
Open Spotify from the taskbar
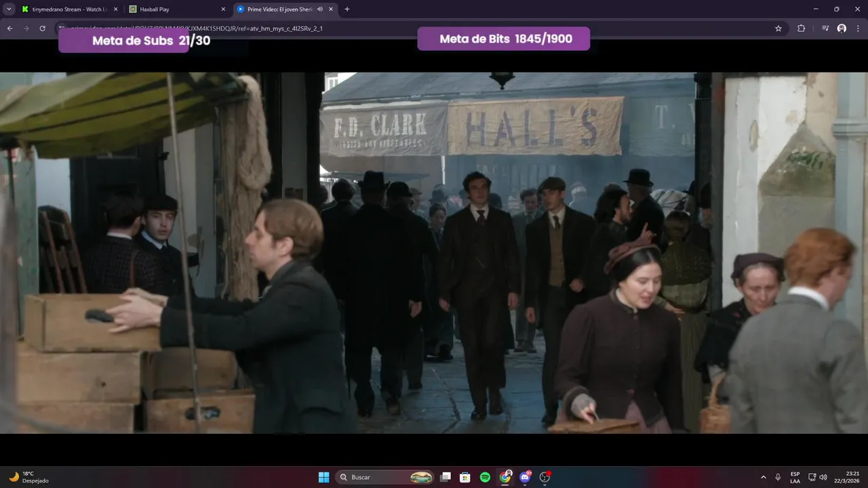click(x=485, y=477)
